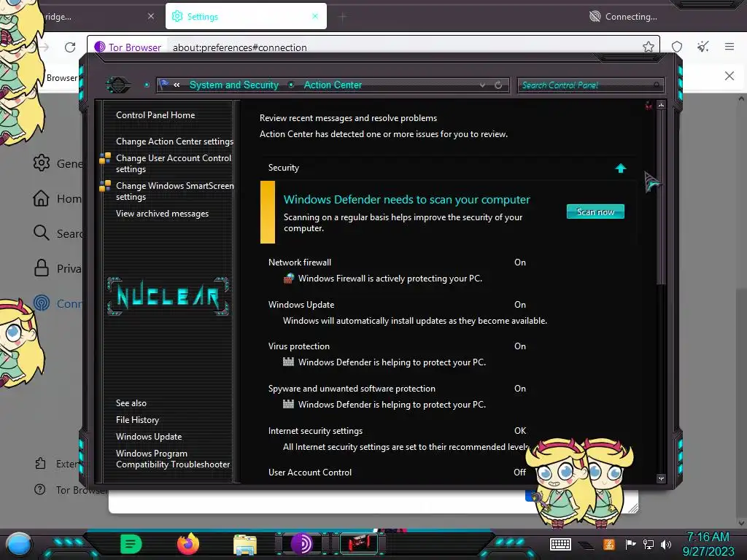Click the New Identity broom icon
Image resolution: width=747 pixels, height=560 pixels.
point(703,47)
